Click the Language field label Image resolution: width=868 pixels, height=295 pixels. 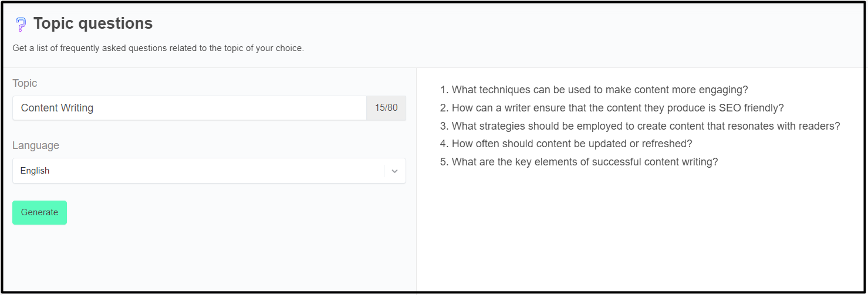(x=36, y=145)
